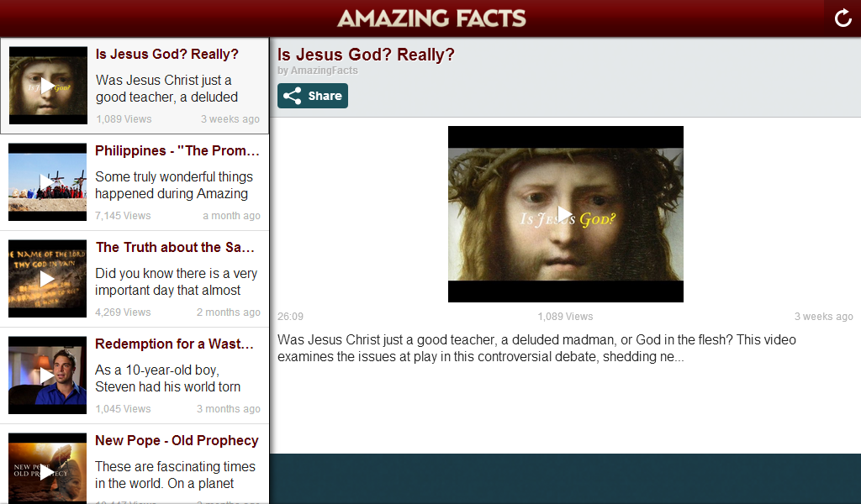
Task: Play the New Pope - Old Prophecy thumbnail
Action: pos(47,471)
